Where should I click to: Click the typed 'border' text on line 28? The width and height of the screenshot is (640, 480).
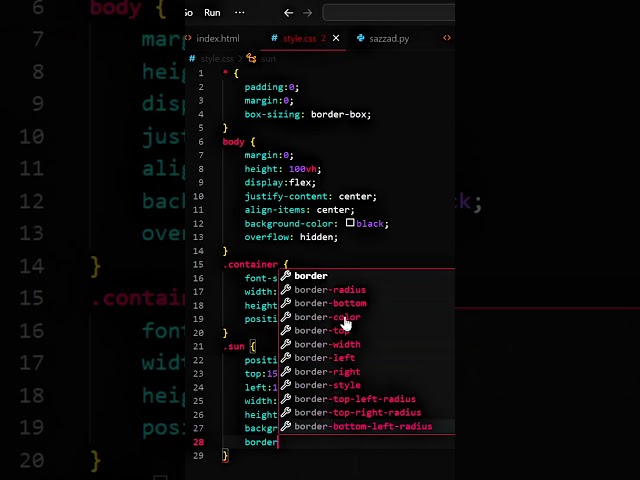point(261,442)
